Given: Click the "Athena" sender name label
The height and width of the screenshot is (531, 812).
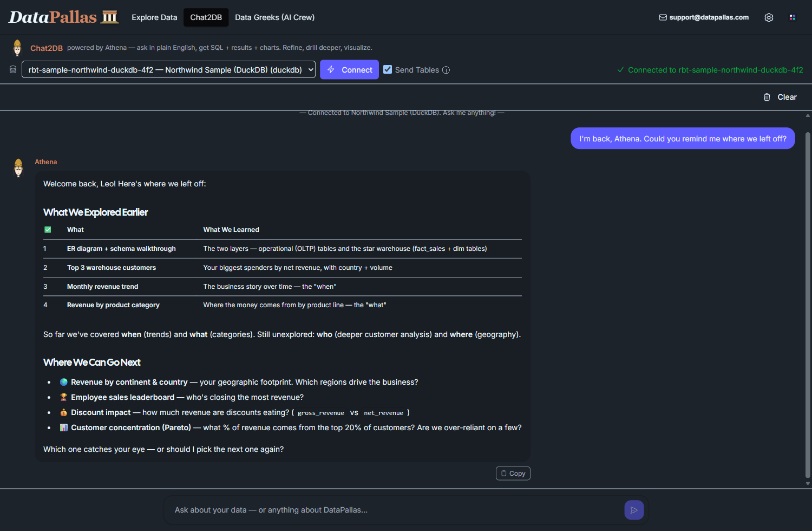Looking at the screenshot, I should [46, 162].
